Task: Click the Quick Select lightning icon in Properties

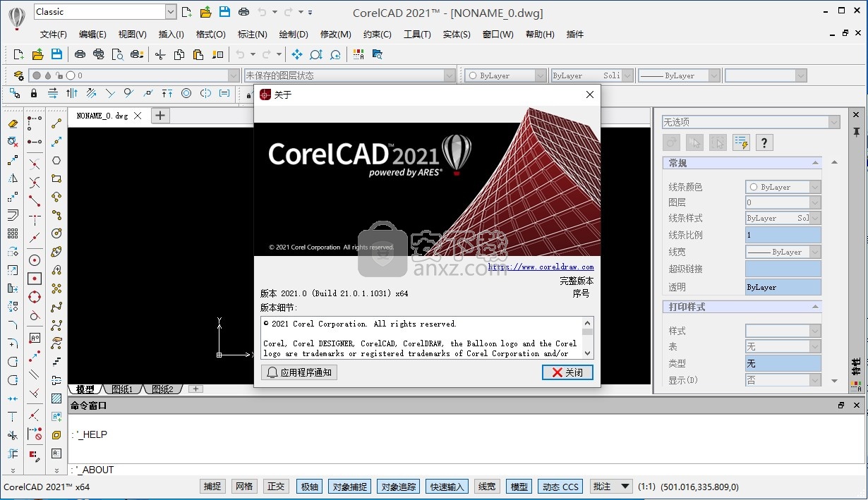Action: pyautogui.click(x=741, y=142)
